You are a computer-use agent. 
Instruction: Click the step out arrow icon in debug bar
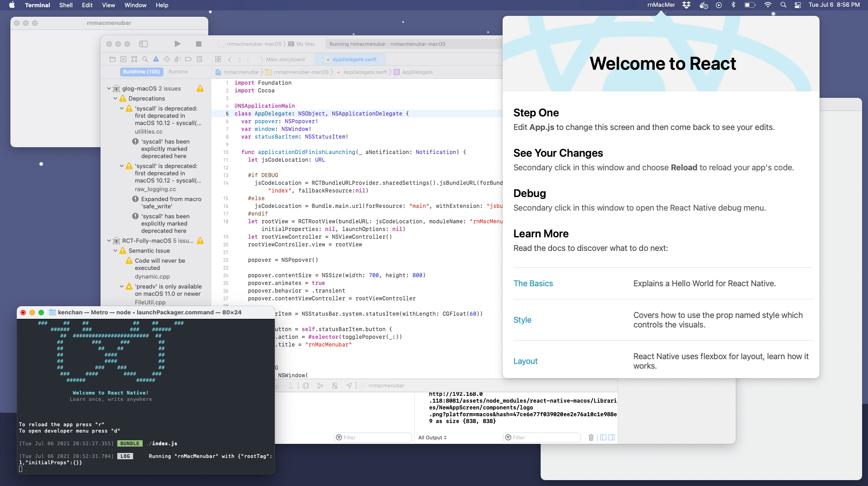pyautogui.click(x=291, y=386)
